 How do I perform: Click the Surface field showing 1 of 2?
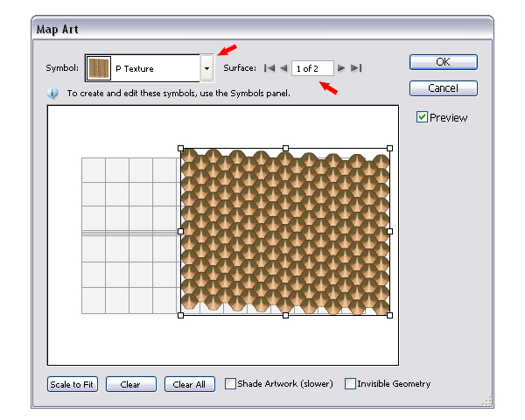click(312, 68)
